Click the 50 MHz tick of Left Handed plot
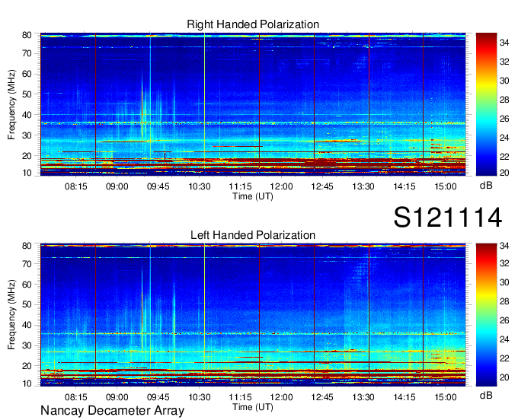The width and height of the screenshot is (518, 420). (27, 304)
